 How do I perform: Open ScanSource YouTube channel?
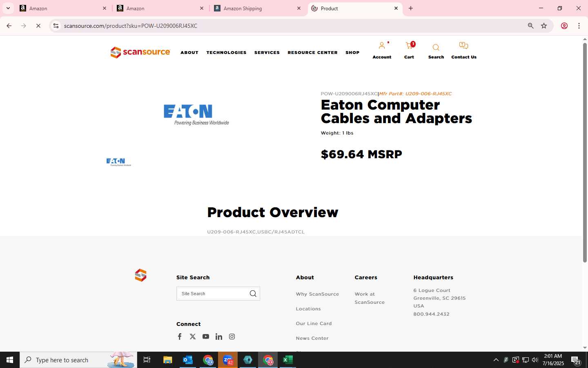206,337
